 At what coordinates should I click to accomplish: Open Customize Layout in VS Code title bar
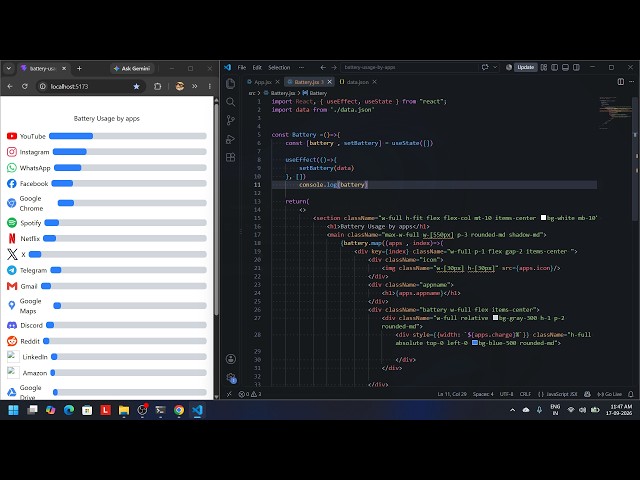[x=544, y=67]
